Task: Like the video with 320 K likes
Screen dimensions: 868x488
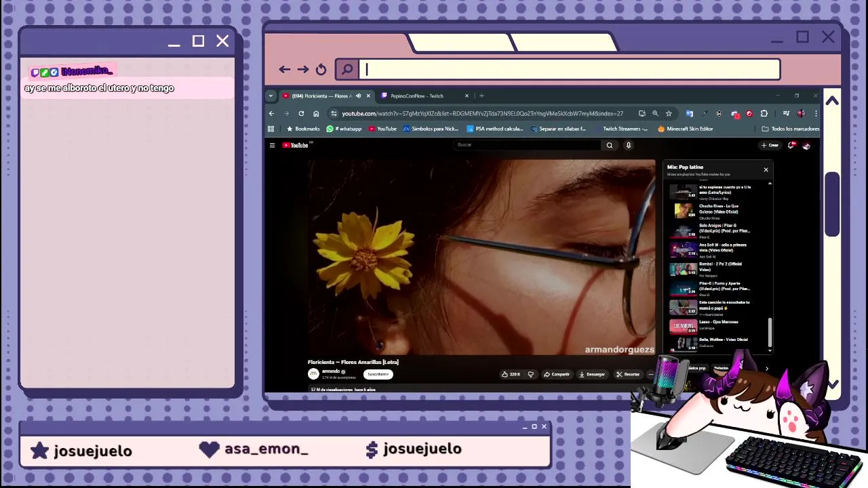Action: coord(511,374)
